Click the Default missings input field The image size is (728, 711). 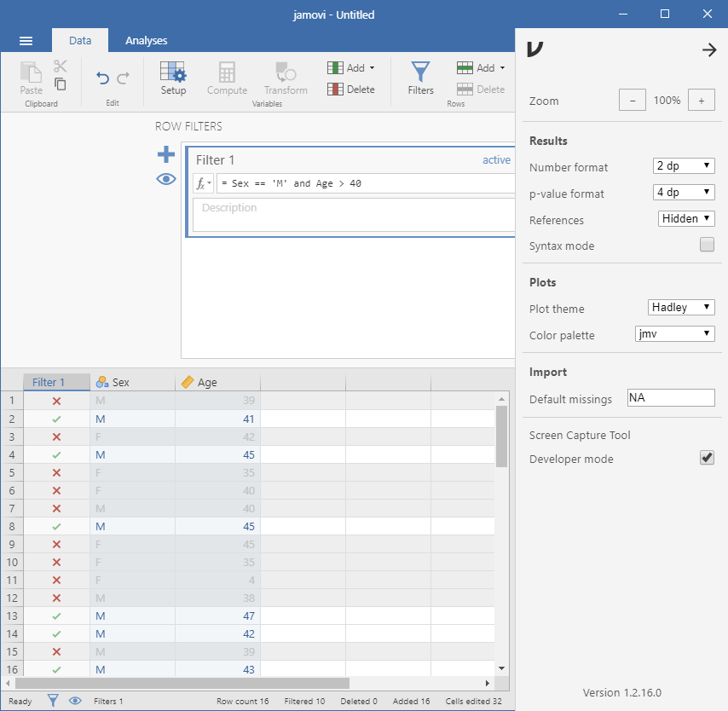pyautogui.click(x=670, y=398)
